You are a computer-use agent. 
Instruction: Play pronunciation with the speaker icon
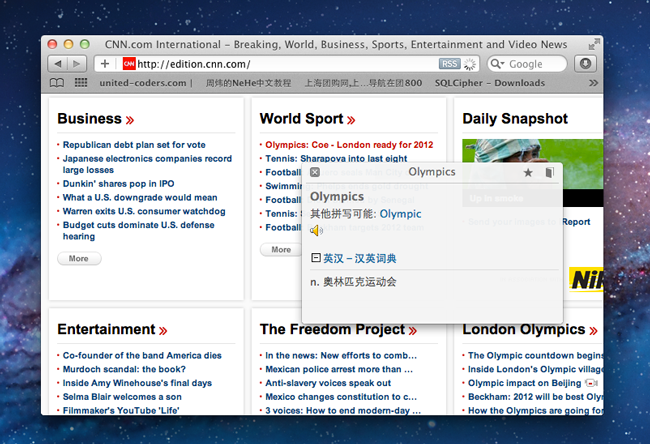(316, 230)
